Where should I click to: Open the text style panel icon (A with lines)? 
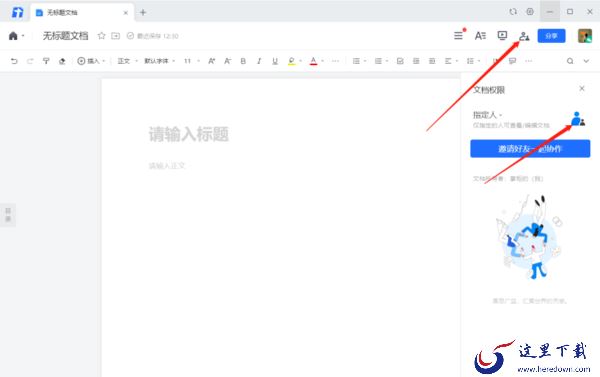(480, 36)
